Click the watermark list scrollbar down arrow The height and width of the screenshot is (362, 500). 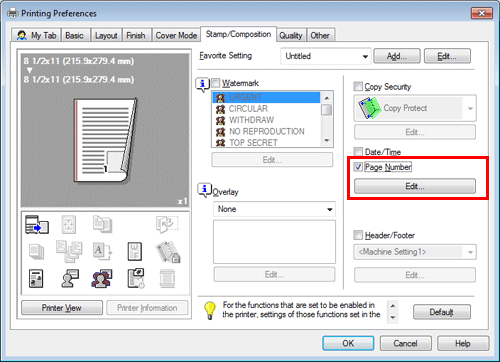pos(327,141)
